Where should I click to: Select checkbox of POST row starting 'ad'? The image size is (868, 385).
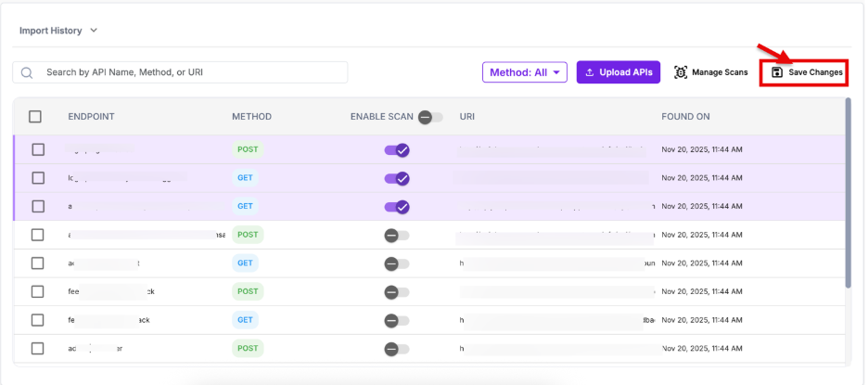(38, 349)
